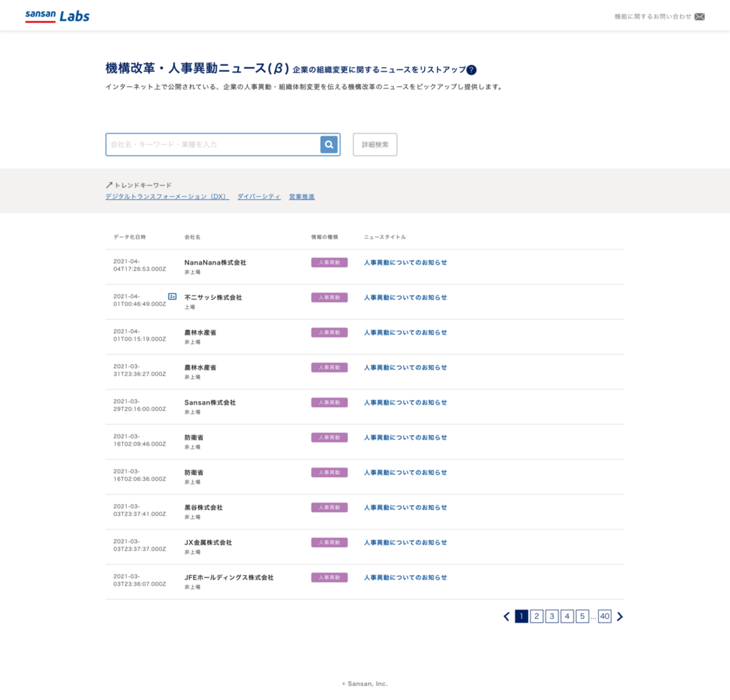
Task: Select trend keyword デジタルトランスフォーメーション（DX）
Action: pyautogui.click(x=167, y=197)
